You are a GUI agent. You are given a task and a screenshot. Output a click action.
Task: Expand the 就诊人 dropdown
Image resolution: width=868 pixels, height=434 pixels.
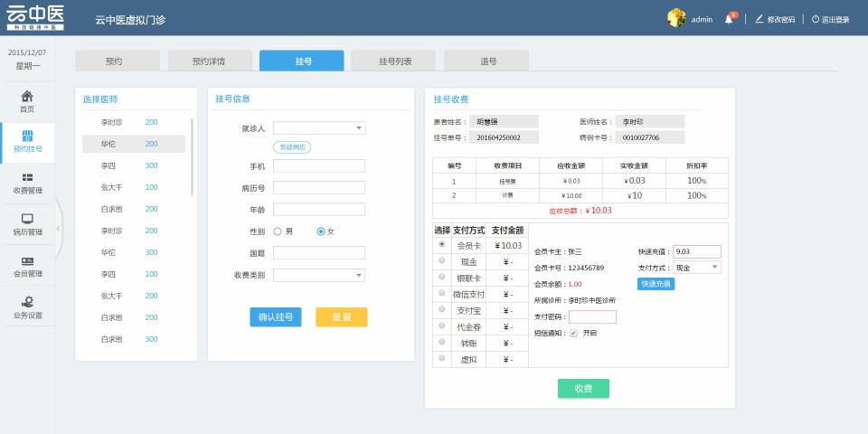[319, 128]
